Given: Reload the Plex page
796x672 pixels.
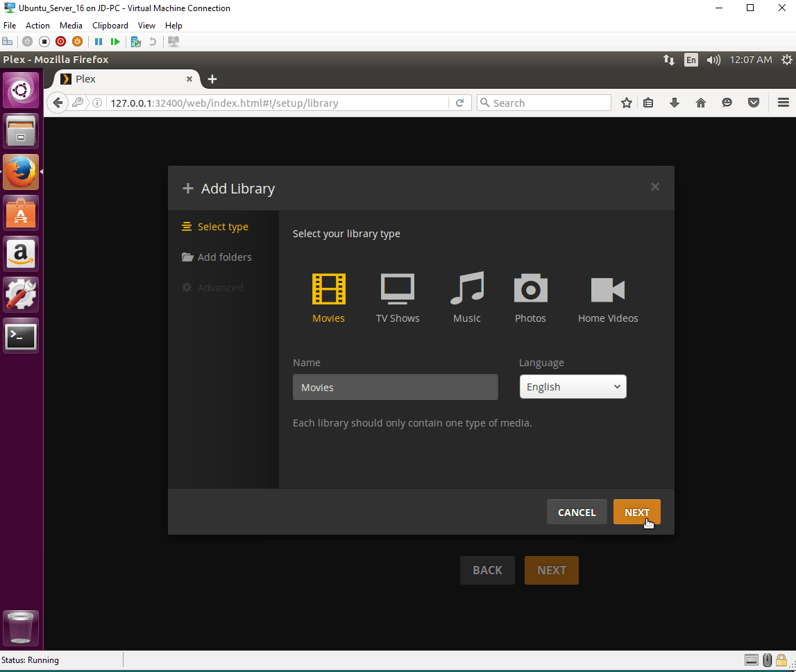Looking at the screenshot, I should click(460, 103).
